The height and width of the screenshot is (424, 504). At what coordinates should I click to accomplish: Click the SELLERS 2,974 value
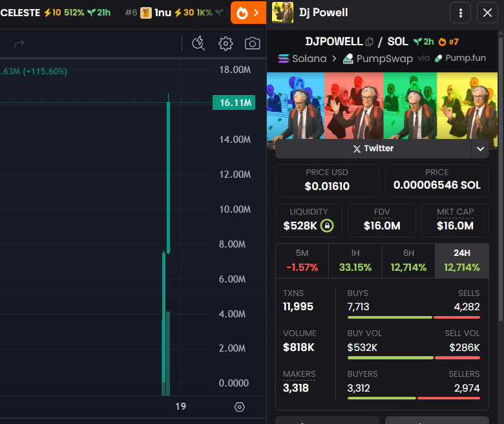pyautogui.click(x=467, y=388)
